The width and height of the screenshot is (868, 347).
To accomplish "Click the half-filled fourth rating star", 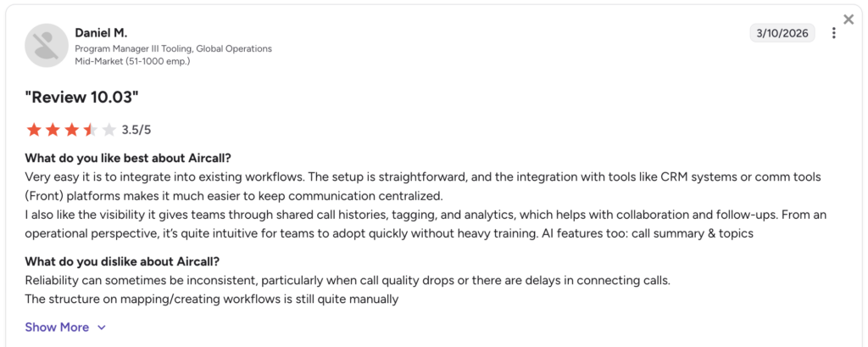I will click(x=90, y=131).
